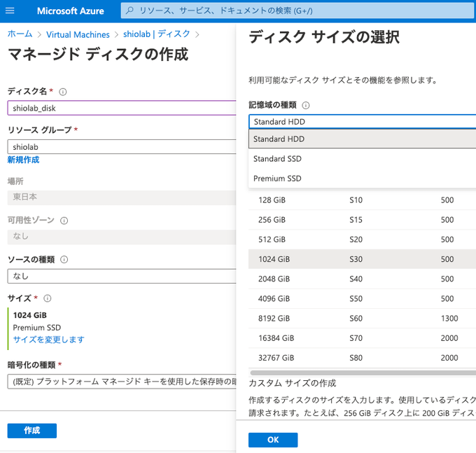The height and width of the screenshot is (453, 476).
Task: Open the 暗号化の種類 dropdown
Action: pos(122,382)
